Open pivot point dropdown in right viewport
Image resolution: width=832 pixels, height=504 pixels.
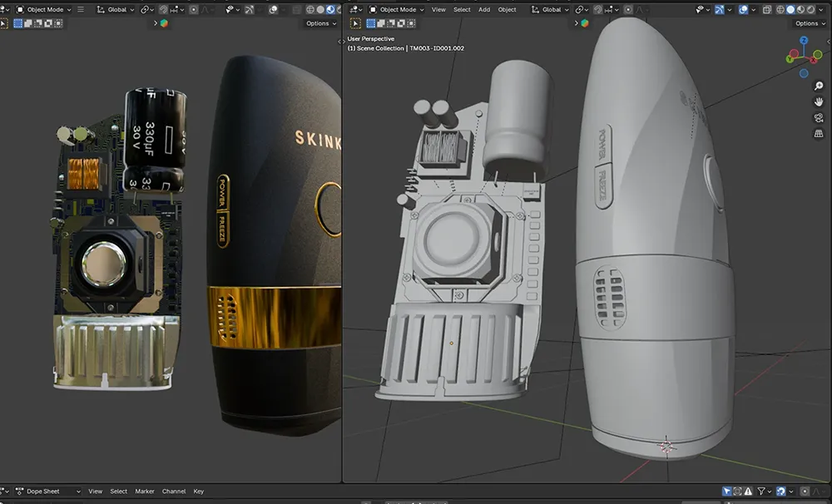coord(582,9)
